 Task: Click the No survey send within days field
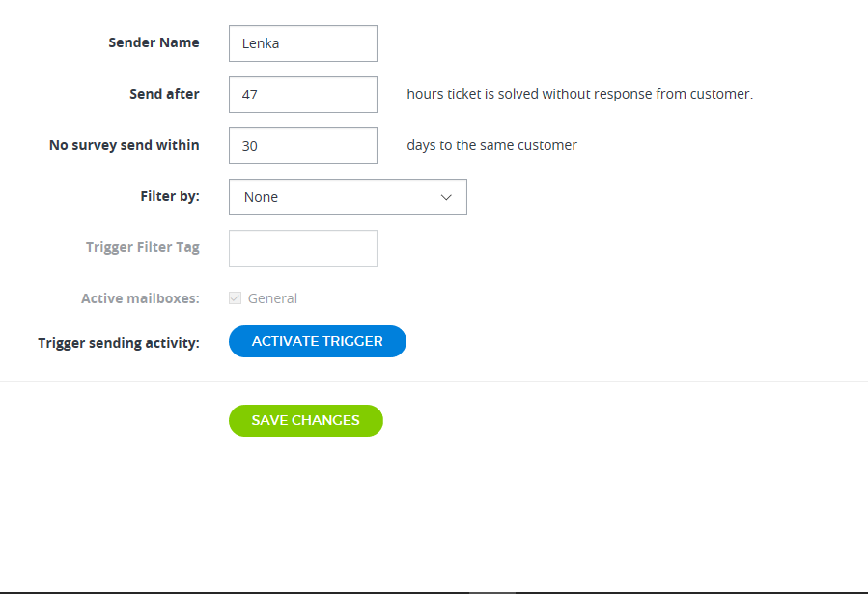coord(302,145)
